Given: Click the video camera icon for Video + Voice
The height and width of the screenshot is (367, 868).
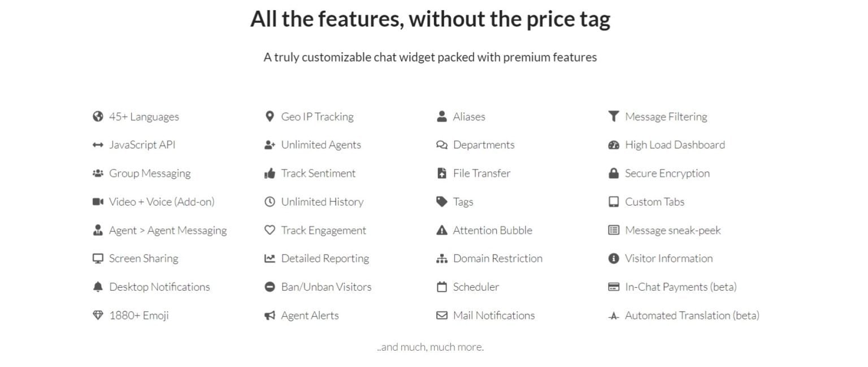Looking at the screenshot, I should 98,202.
